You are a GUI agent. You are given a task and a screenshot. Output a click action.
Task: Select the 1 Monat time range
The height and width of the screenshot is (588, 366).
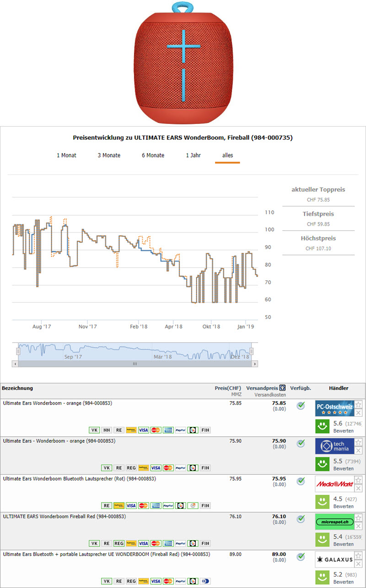coord(66,155)
